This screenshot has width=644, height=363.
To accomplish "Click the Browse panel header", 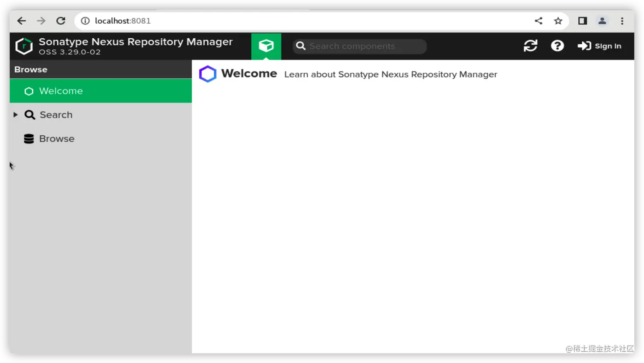I will pyautogui.click(x=101, y=69).
